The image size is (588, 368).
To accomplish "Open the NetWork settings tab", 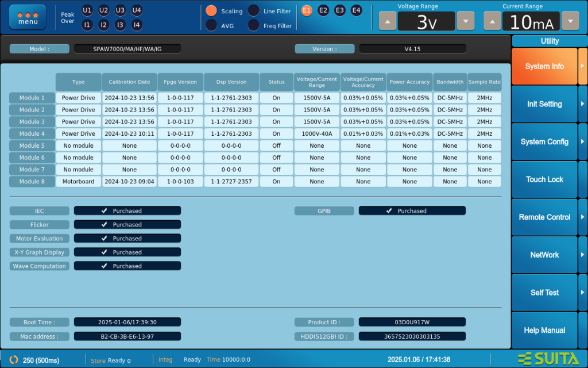I will [x=544, y=255].
